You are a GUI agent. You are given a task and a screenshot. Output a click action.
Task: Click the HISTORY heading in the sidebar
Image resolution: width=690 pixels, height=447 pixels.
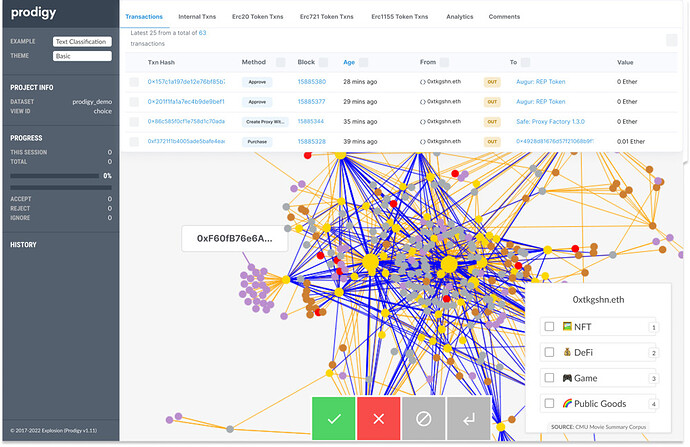[23, 245]
